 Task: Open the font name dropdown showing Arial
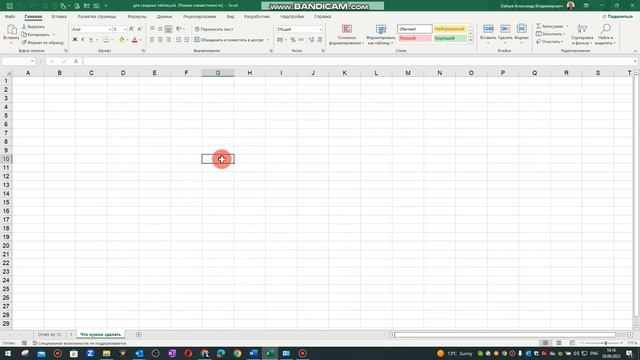(110, 29)
